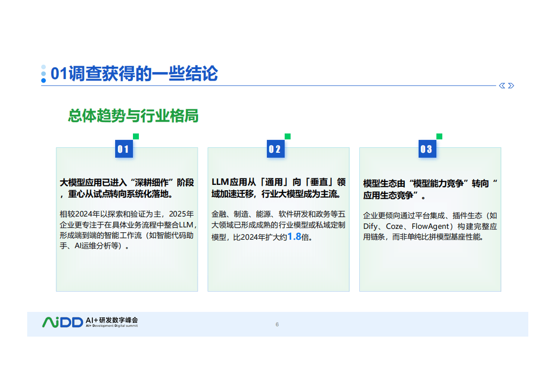
Task: Click the slide title 01调查获得的一些结论
Action: click(134, 74)
